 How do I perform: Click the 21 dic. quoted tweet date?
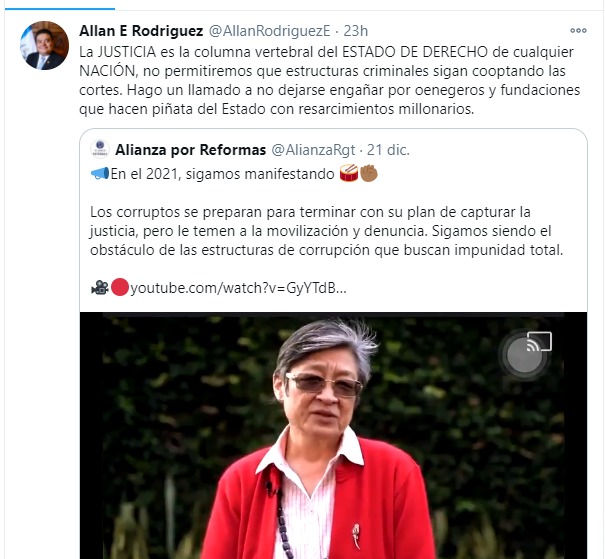388,150
